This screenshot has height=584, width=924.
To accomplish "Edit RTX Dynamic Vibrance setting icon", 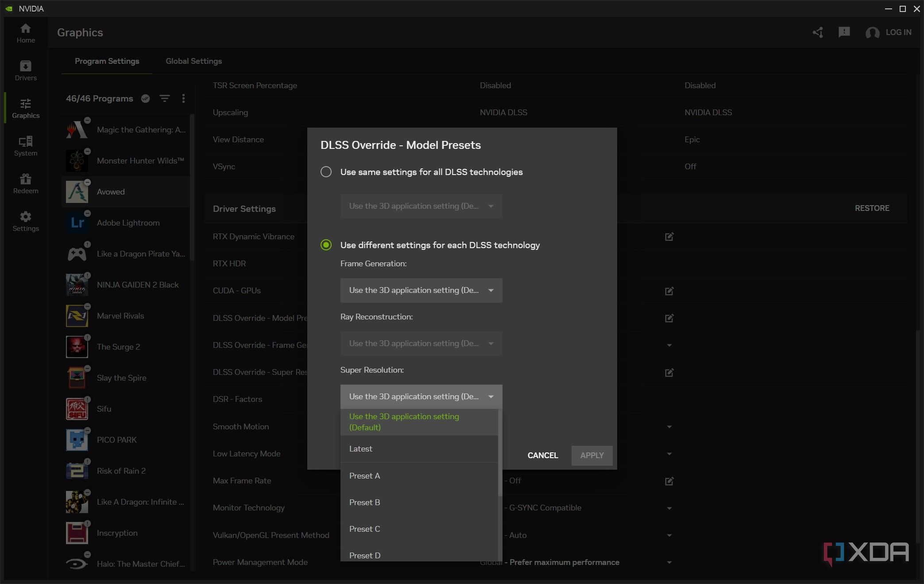I will tap(669, 237).
